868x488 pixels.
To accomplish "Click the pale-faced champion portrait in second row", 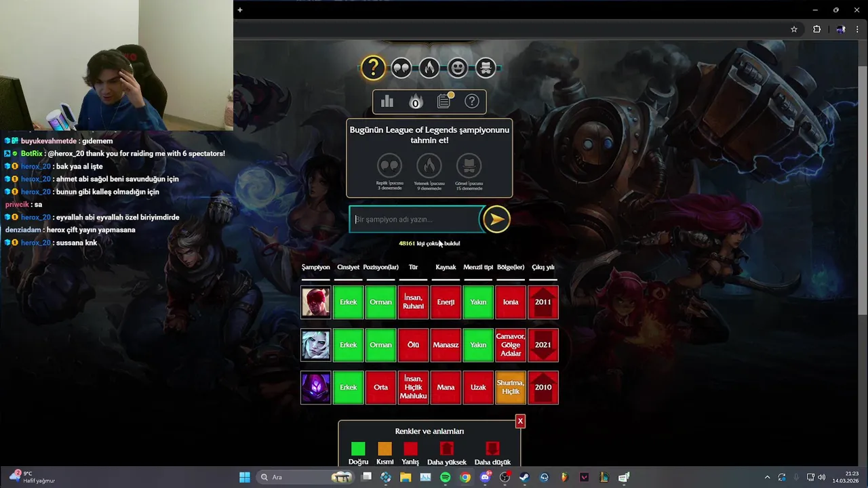I will click(x=316, y=345).
